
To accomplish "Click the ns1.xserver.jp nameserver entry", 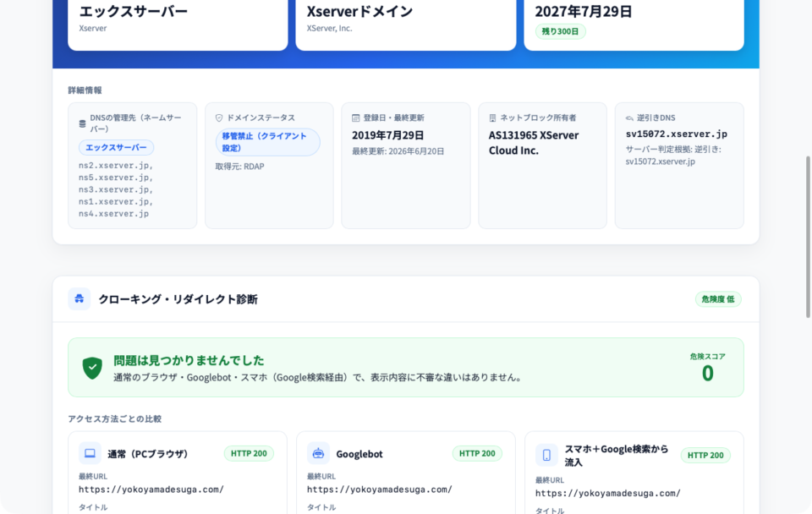I will click(x=116, y=201).
